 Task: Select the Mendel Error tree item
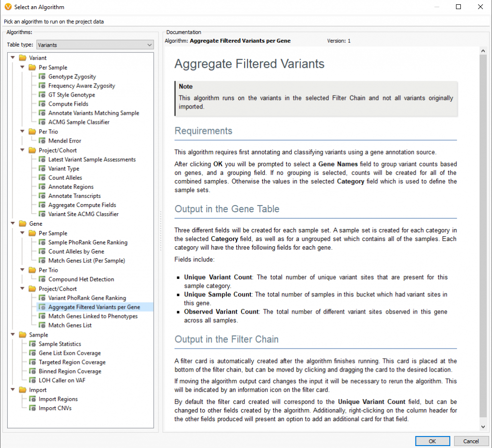coord(65,141)
